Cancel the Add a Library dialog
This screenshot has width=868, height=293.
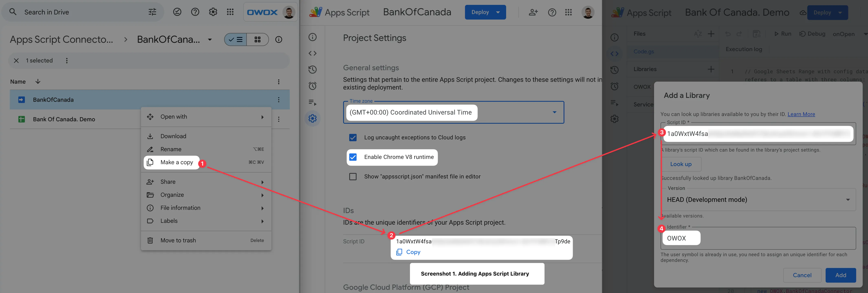click(802, 275)
